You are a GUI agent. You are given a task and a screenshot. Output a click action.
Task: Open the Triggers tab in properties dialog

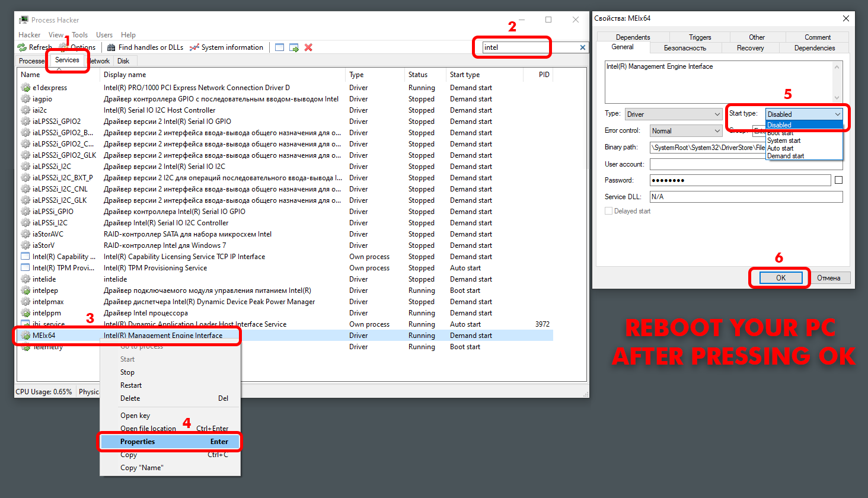pos(700,37)
